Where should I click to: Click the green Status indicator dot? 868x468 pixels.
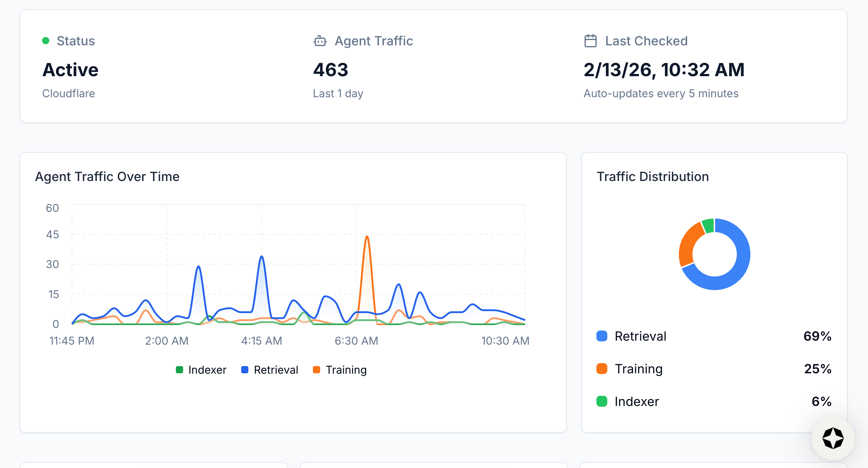pyautogui.click(x=46, y=41)
